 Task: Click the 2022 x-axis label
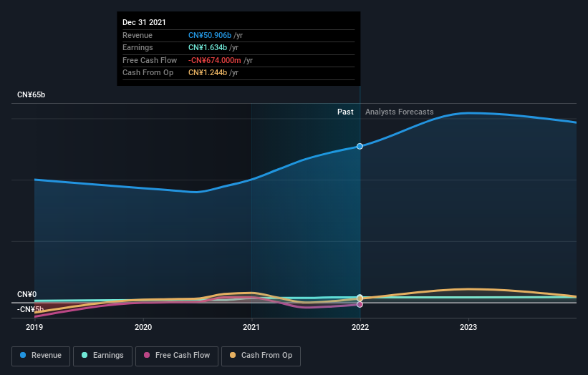(360, 327)
